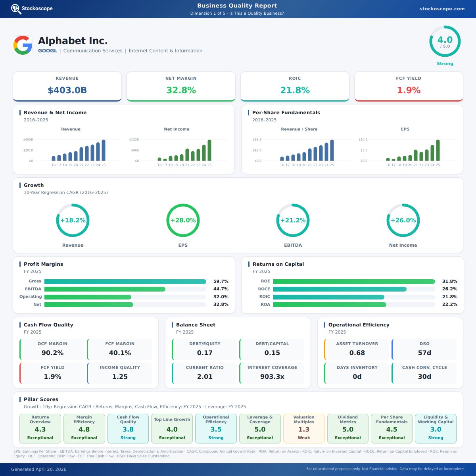The width and height of the screenshot is (476, 476).
Task: Click the Gross margin 59.7% value
Action: [221, 281]
